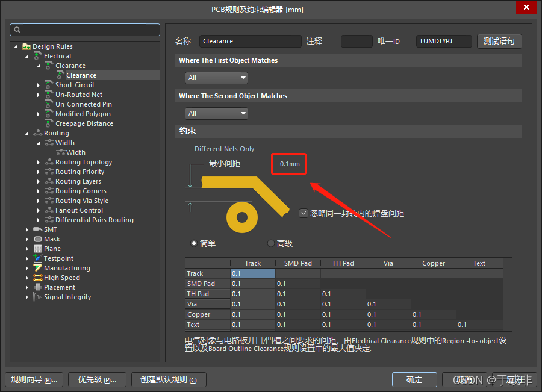Click the Via row Via column 0.1 cell
This screenshot has height=392, width=542.
click(388, 304)
